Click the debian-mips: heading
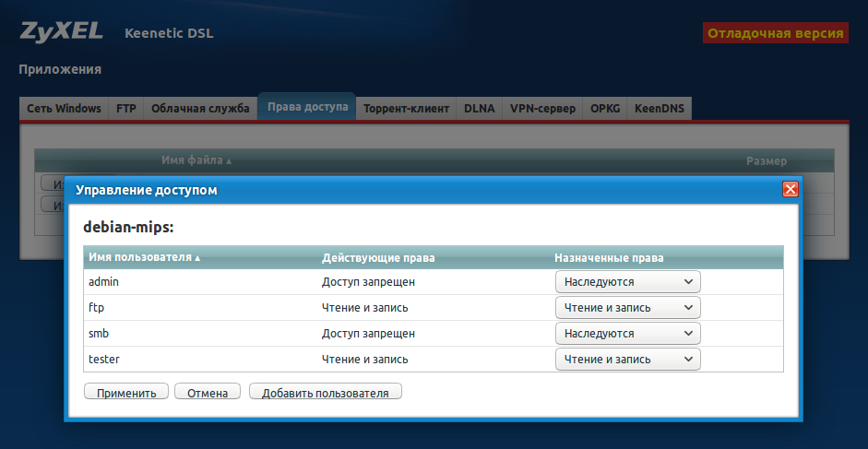This screenshot has height=449, width=868. pyautogui.click(x=128, y=227)
